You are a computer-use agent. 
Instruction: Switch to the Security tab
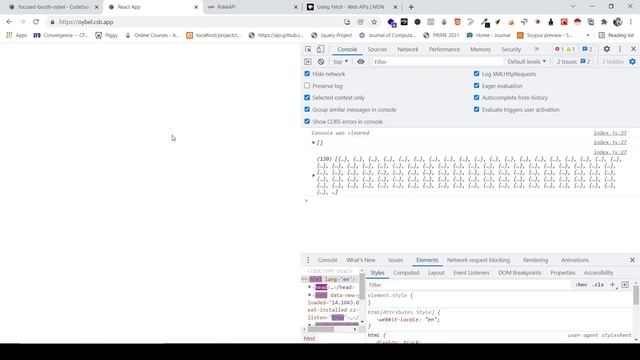coord(511,49)
